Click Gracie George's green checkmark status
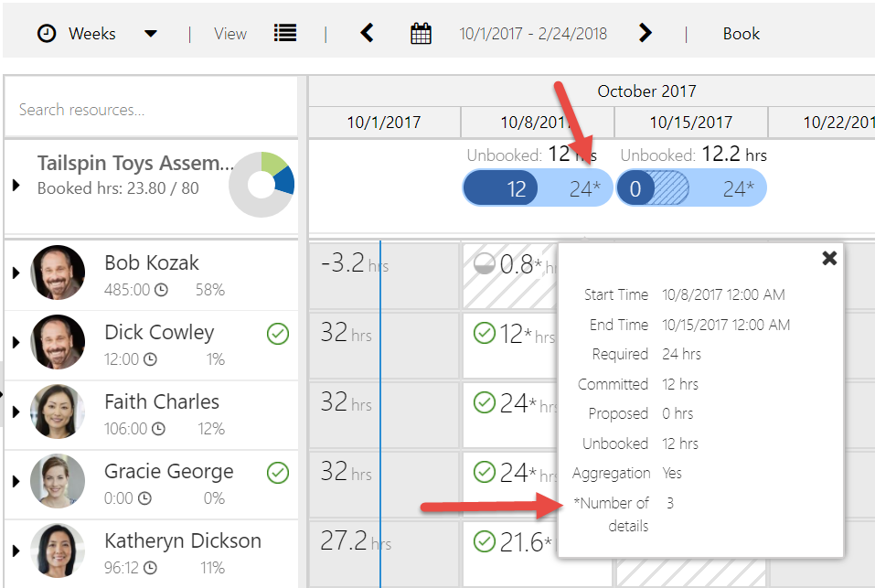875x588 pixels. point(278,473)
